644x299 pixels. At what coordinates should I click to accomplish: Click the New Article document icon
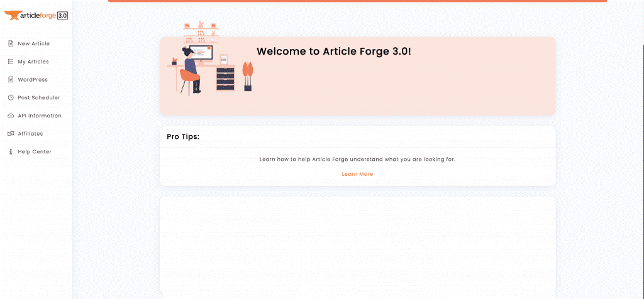pos(11,43)
